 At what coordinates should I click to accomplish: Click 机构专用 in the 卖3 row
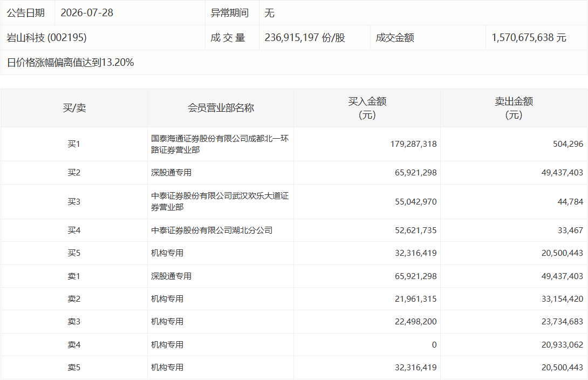pos(167,322)
